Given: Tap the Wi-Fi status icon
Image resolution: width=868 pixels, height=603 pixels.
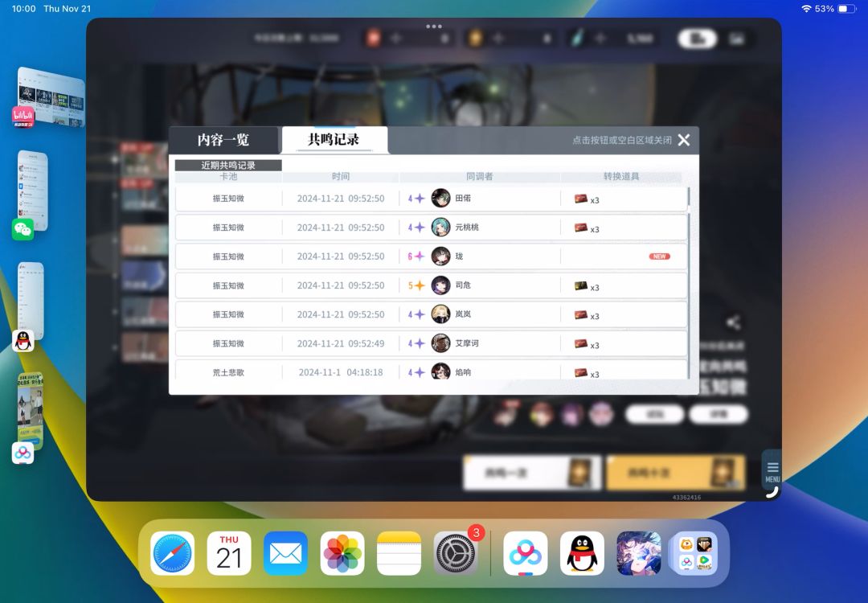Looking at the screenshot, I should [806, 9].
